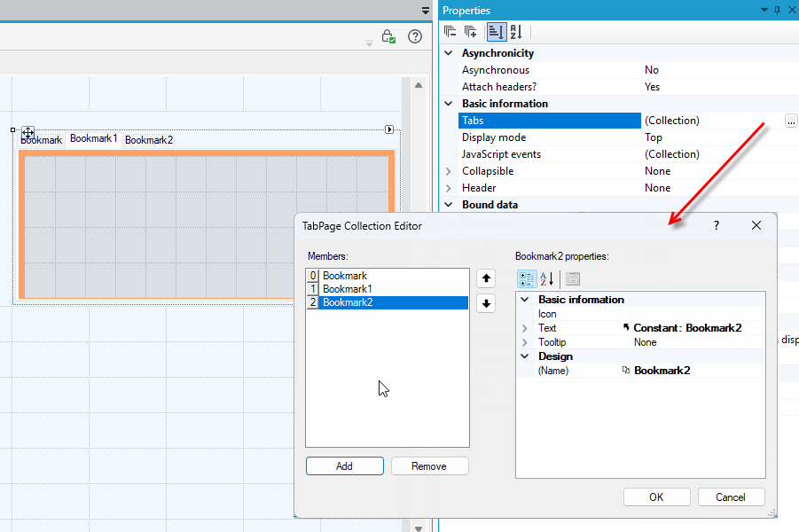The image size is (799, 532).
Task: Select the Categorized view icon in Properties toolbar
Action: [x=496, y=32]
